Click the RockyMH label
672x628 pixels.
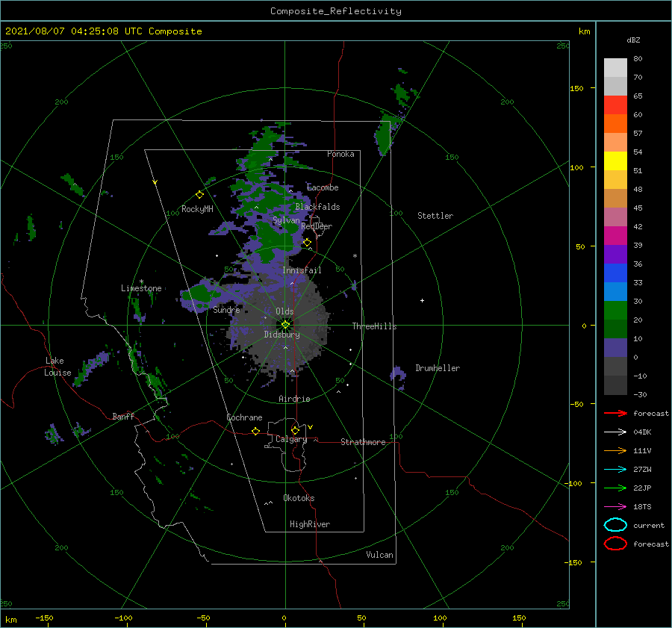click(x=197, y=209)
